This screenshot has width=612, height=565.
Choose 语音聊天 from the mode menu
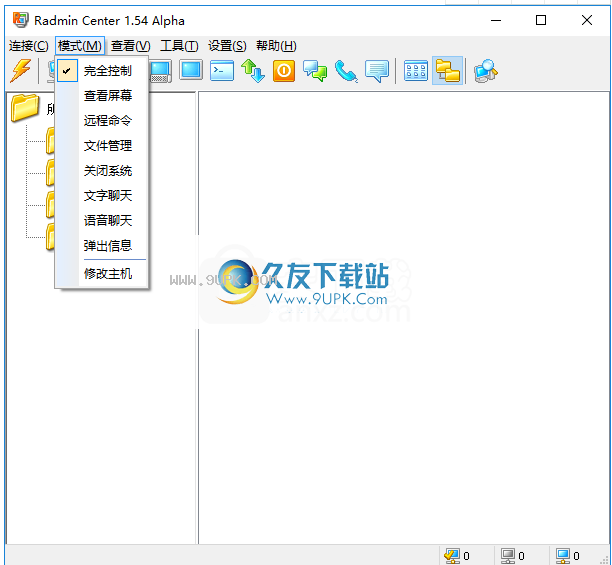click(101, 220)
